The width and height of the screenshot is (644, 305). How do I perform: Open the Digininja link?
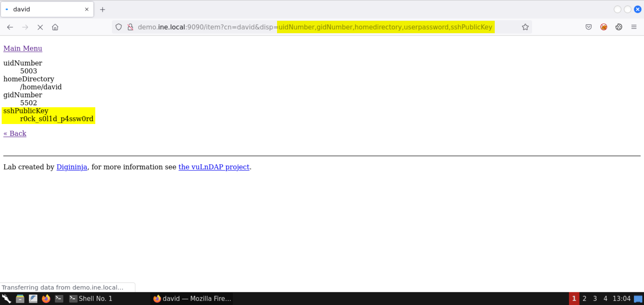72,167
